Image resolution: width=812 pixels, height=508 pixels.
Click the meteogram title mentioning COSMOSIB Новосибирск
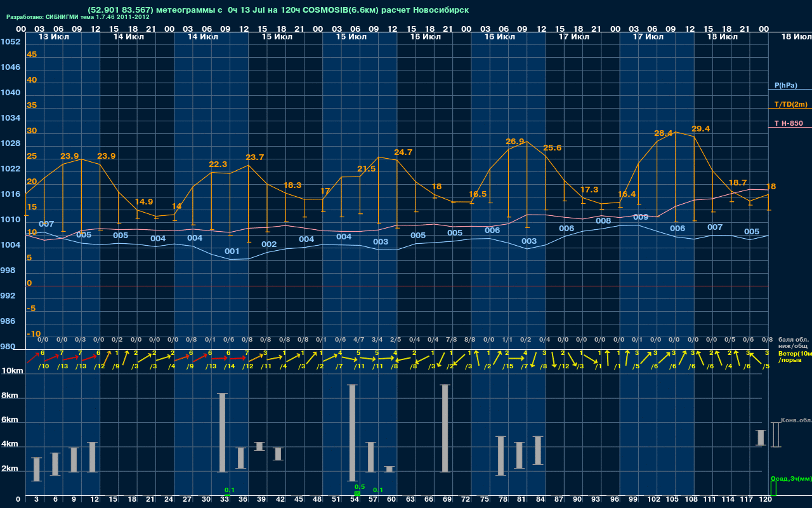click(278, 10)
